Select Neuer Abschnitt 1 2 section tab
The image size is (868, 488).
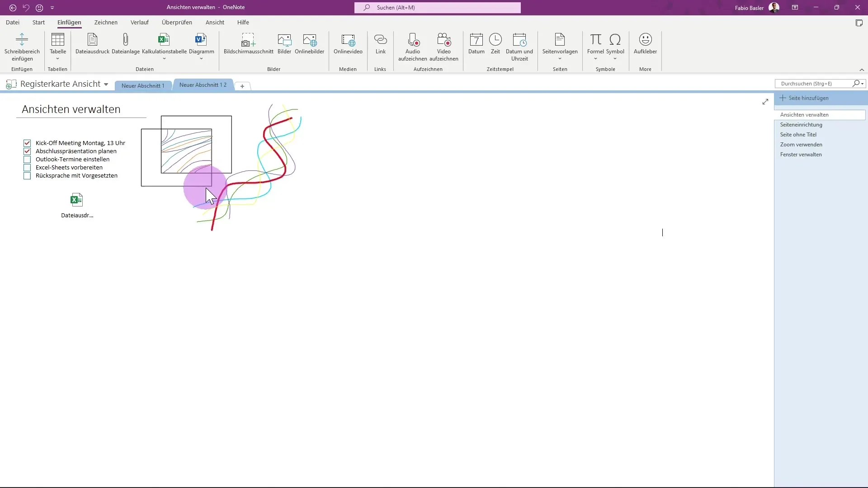pos(203,85)
